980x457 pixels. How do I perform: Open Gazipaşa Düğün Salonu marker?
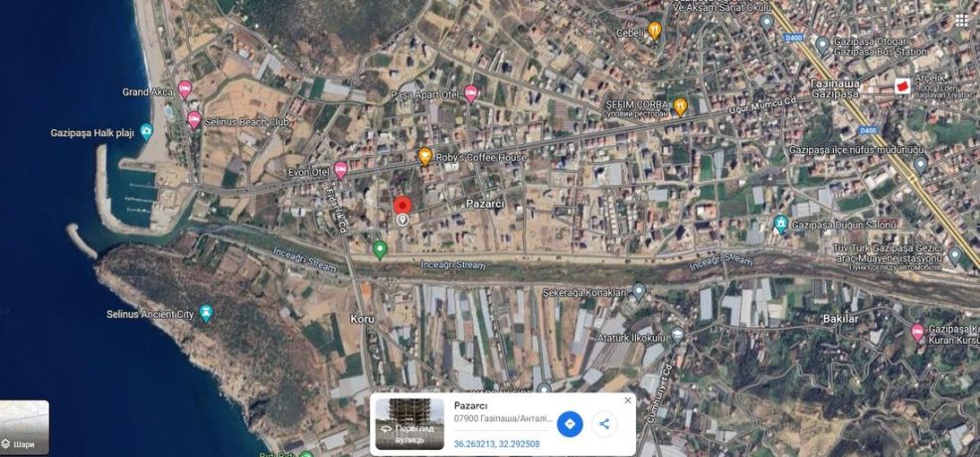[x=780, y=224]
